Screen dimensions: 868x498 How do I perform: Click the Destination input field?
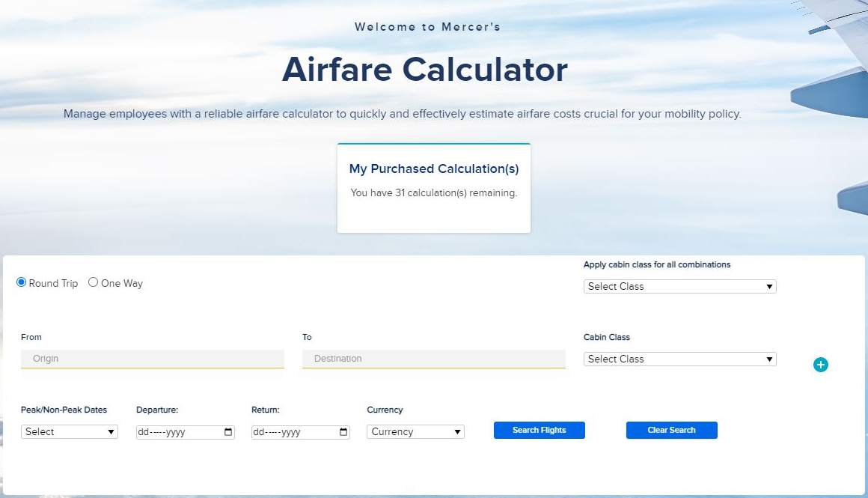tap(434, 358)
